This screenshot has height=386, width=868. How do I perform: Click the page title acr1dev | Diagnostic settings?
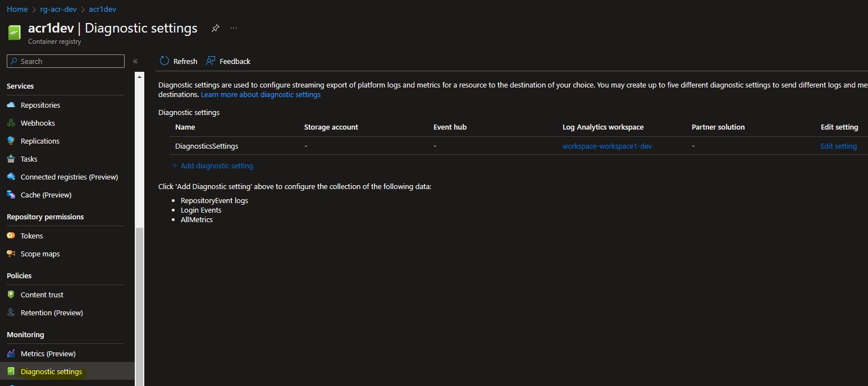pyautogui.click(x=113, y=28)
